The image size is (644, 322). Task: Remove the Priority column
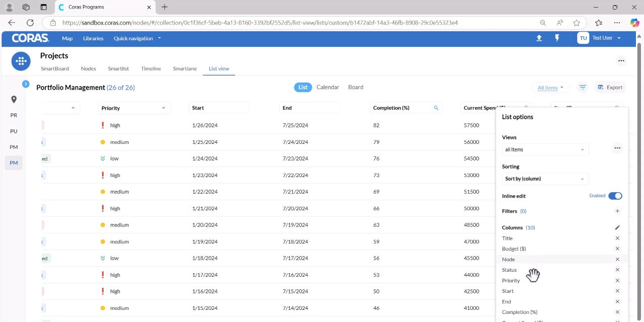click(x=617, y=281)
